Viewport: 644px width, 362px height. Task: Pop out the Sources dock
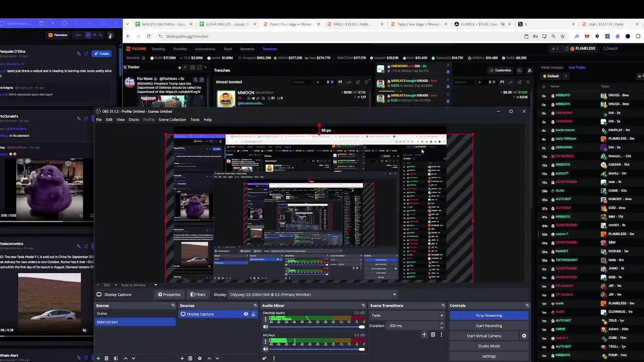point(255,306)
